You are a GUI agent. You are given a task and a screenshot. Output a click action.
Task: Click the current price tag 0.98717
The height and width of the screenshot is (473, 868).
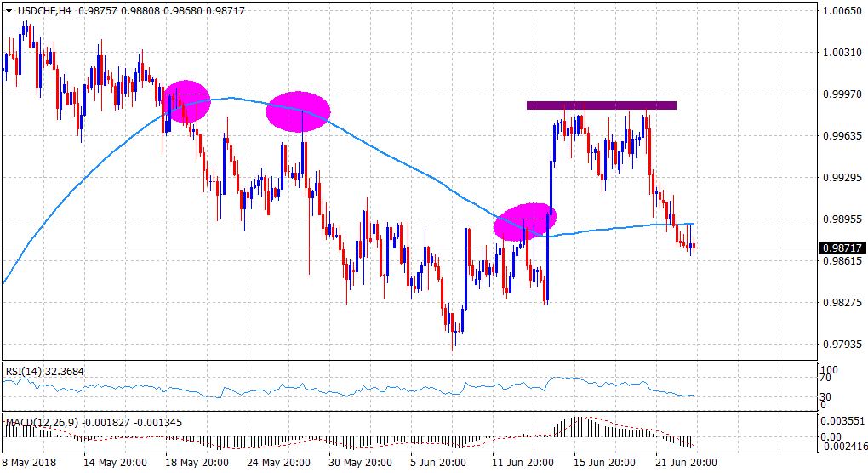[x=841, y=248]
